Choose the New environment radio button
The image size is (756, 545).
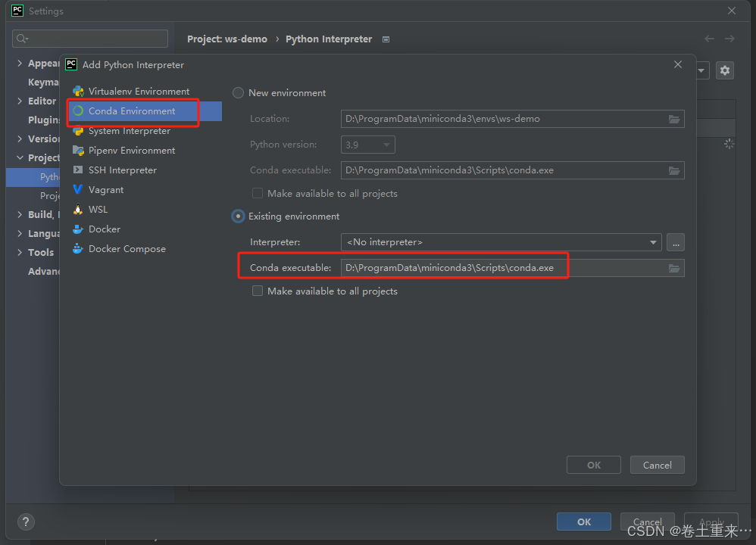[238, 92]
